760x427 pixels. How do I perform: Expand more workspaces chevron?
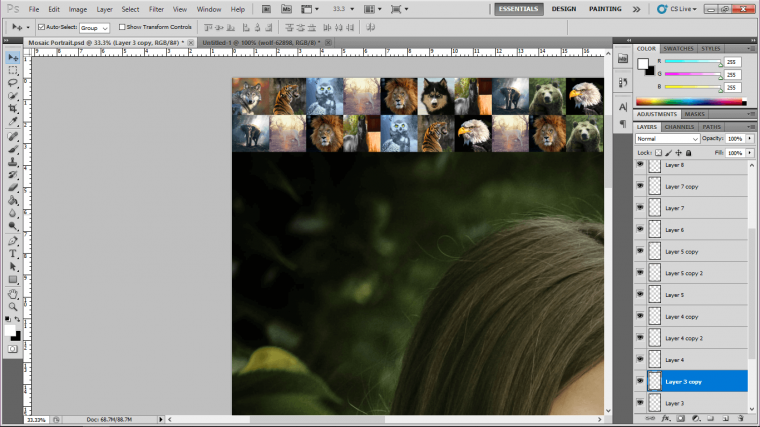tap(636, 9)
